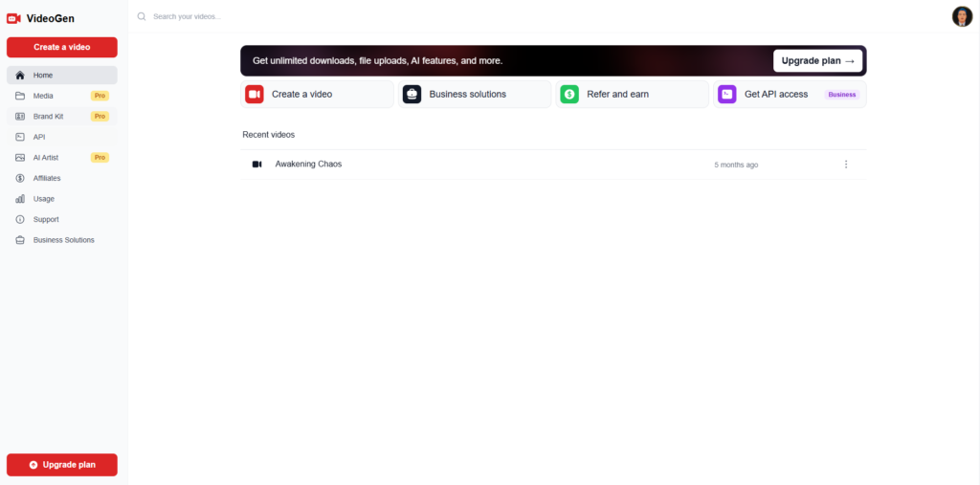Click the plus icon on sidebar Upgrade plan

(33, 465)
